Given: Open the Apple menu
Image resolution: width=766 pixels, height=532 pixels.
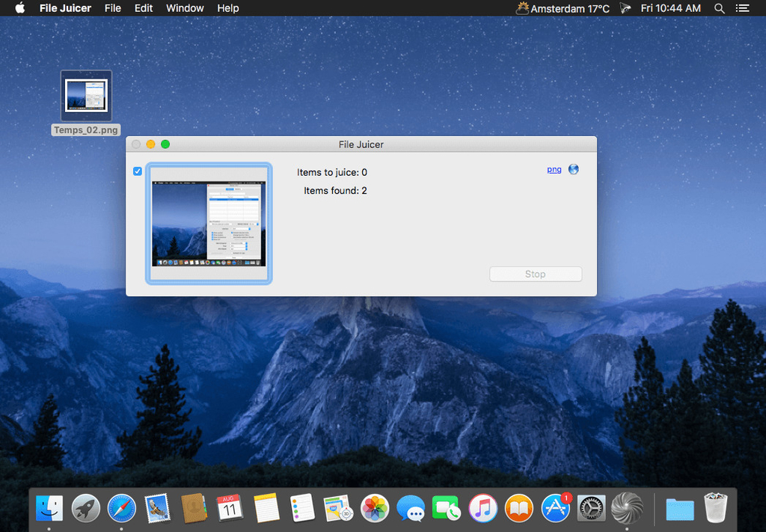Looking at the screenshot, I should [20, 8].
